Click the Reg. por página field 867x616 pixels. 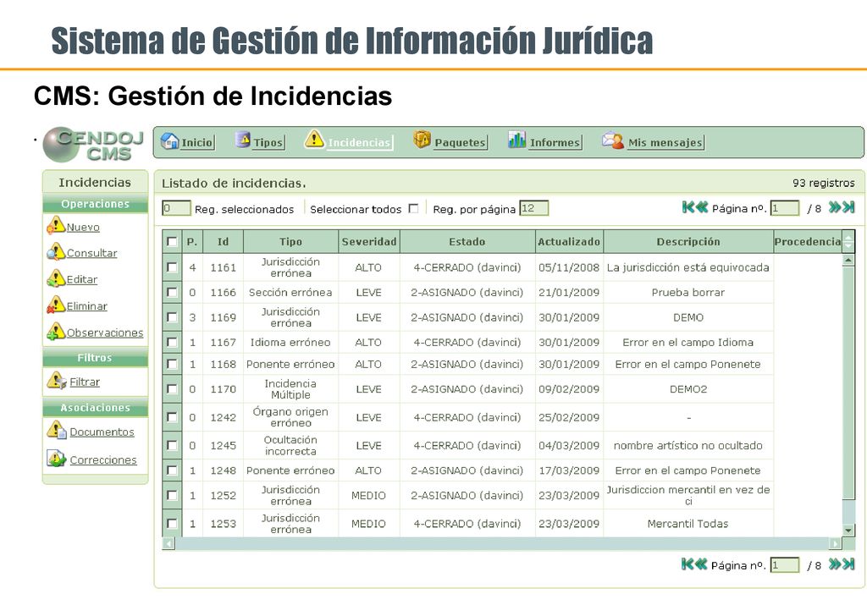(533, 208)
